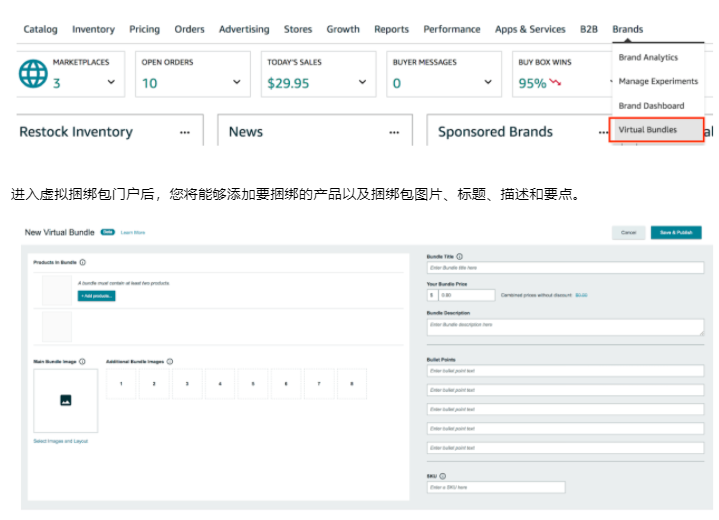Select additional bundle image slot 3
The width and height of the screenshot is (719, 520).
point(187,383)
